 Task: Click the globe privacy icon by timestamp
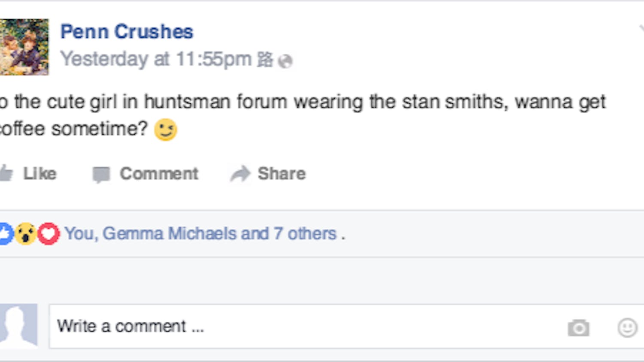pyautogui.click(x=285, y=61)
